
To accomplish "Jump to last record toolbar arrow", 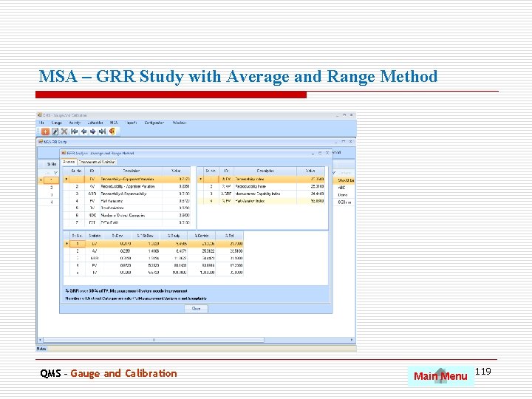I will [102, 132].
